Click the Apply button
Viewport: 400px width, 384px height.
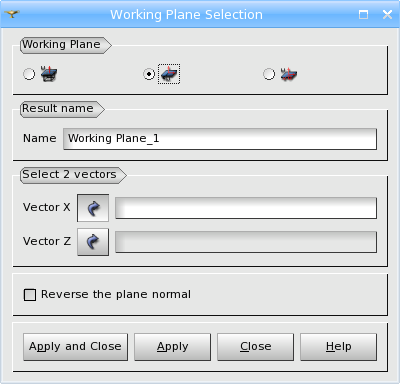(x=172, y=347)
